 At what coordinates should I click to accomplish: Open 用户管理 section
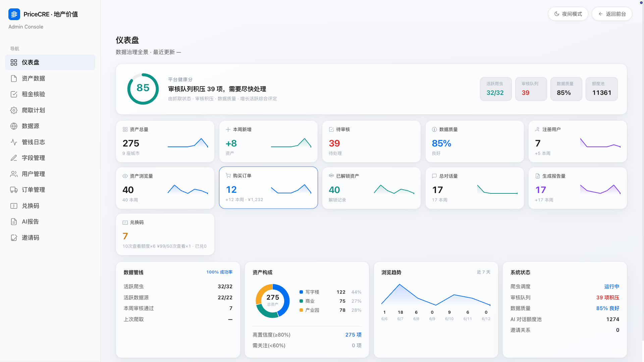pyautogui.click(x=50, y=174)
